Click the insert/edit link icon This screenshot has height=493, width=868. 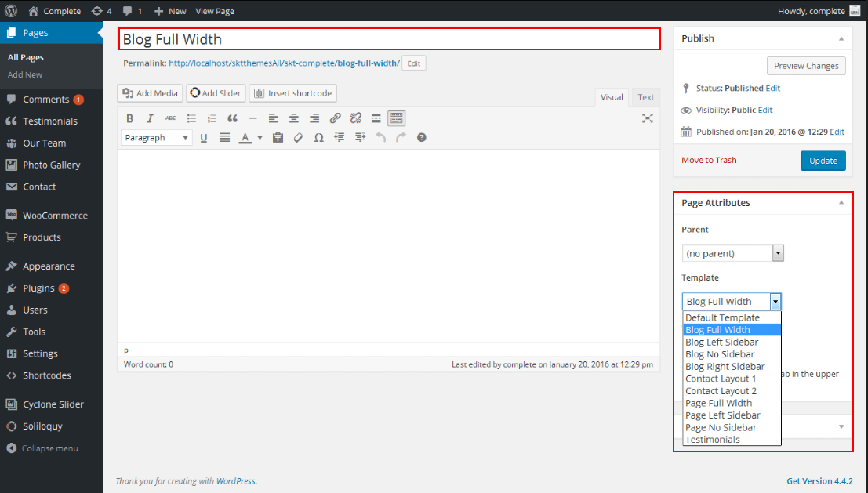pos(335,118)
